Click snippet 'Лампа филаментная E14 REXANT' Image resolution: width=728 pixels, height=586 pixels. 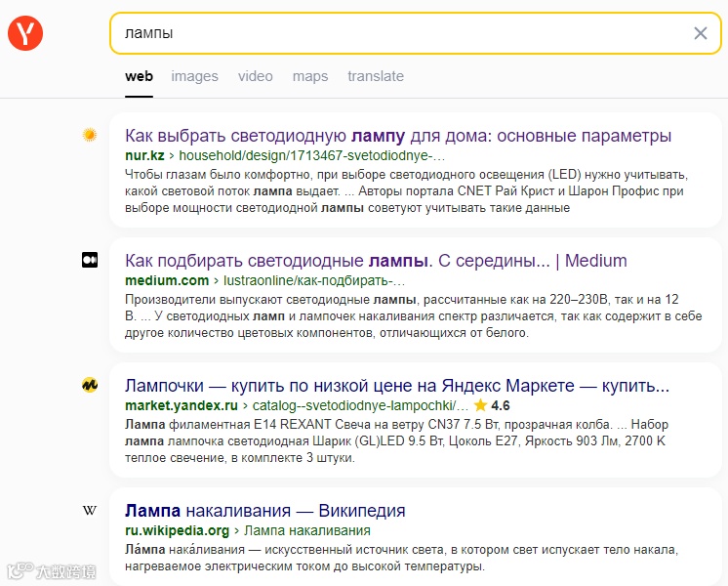pos(228,425)
